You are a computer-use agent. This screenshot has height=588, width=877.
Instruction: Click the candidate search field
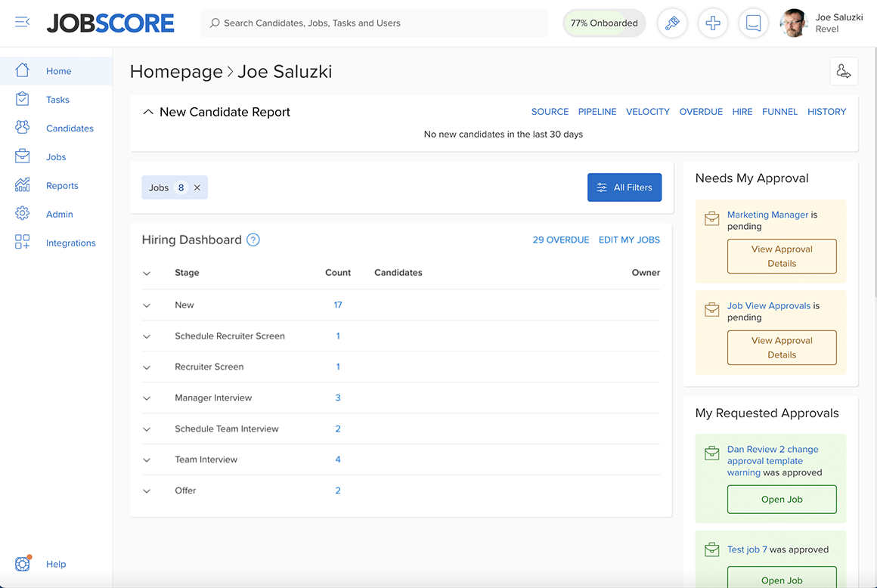[374, 23]
